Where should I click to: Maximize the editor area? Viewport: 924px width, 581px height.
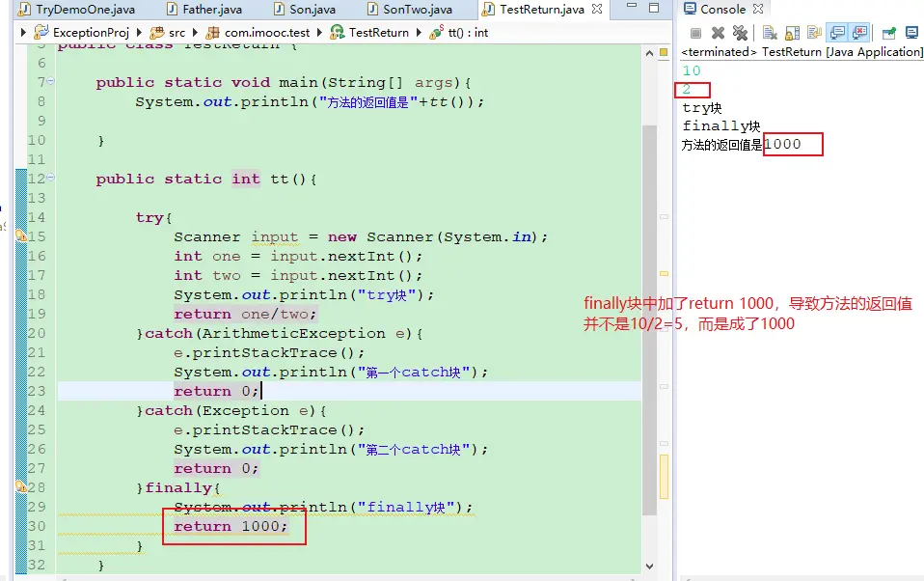pyautogui.click(x=654, y=8)
